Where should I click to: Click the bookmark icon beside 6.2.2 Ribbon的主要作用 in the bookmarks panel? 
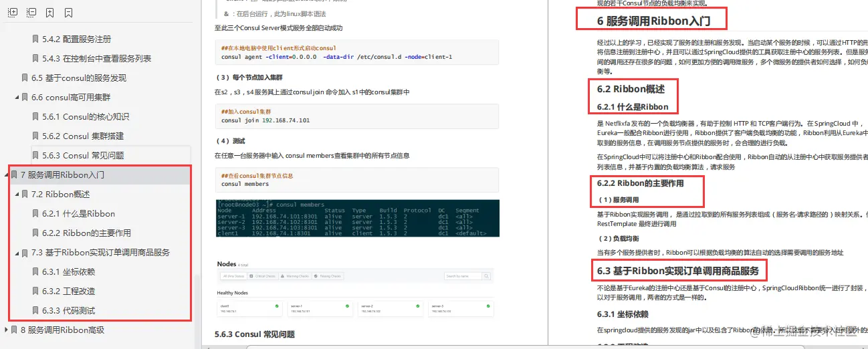tap(35, 233)
